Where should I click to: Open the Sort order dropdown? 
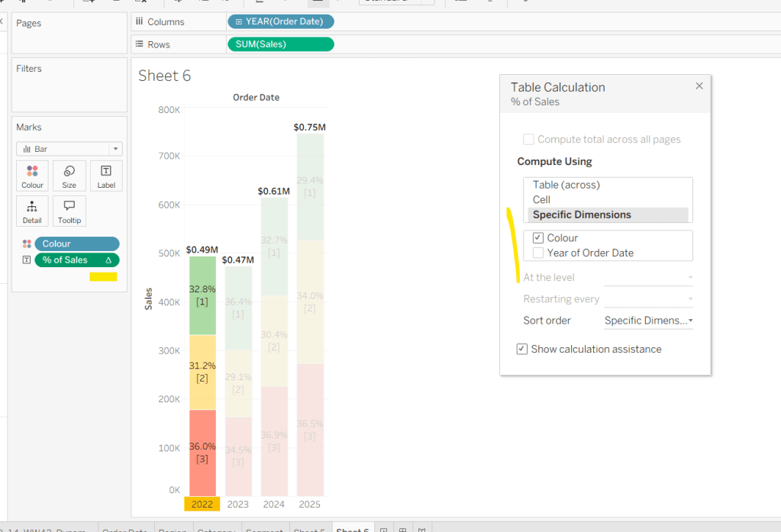(648, 321)
